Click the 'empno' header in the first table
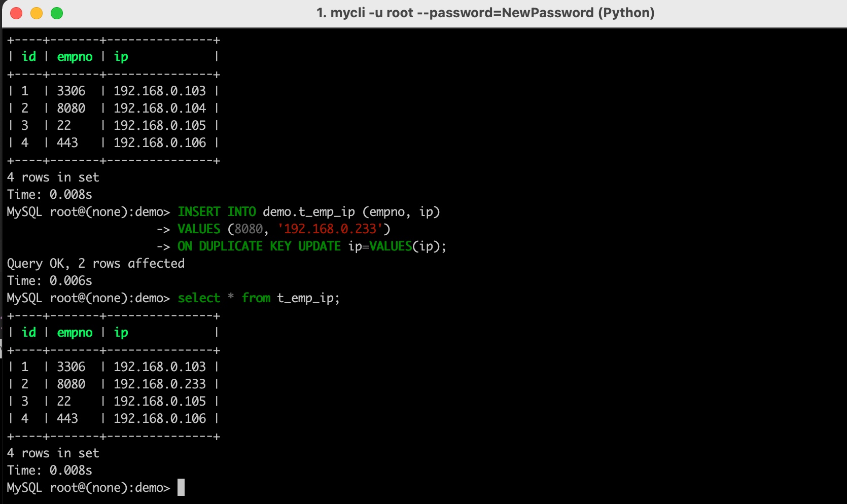847x504 pixels. pos(75,57)
